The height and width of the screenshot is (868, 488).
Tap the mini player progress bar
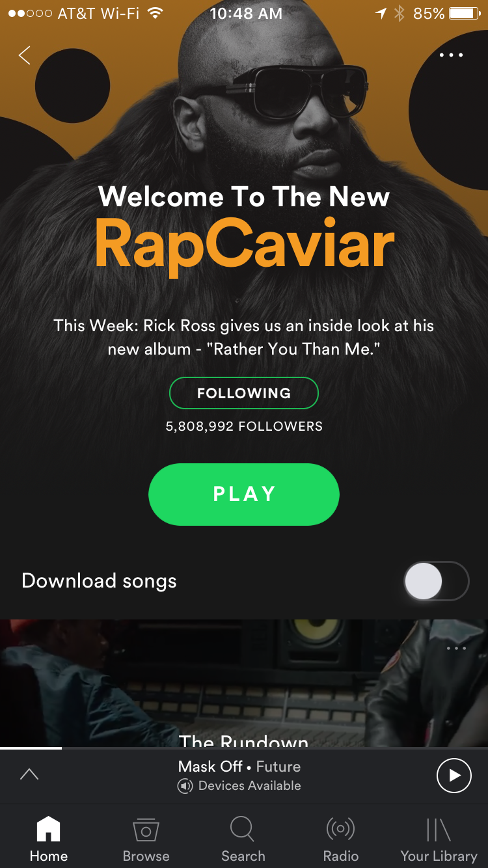(x=244, y=748)
